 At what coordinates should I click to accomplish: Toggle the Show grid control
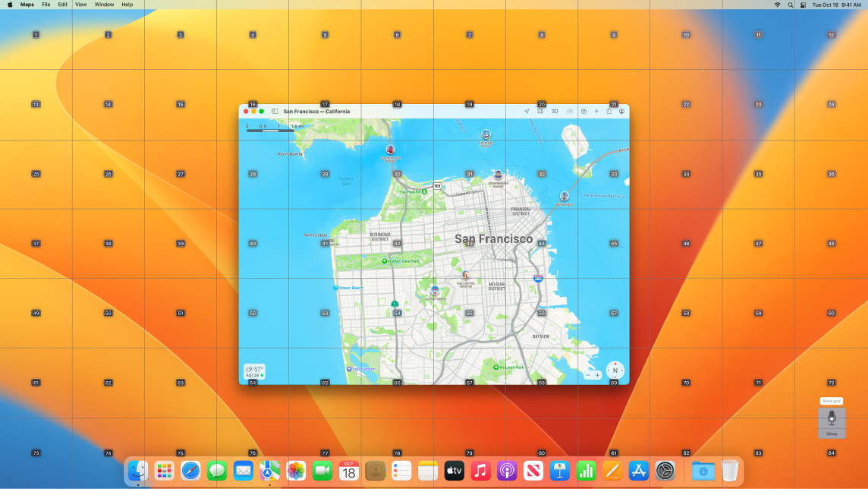coord(832,400)
